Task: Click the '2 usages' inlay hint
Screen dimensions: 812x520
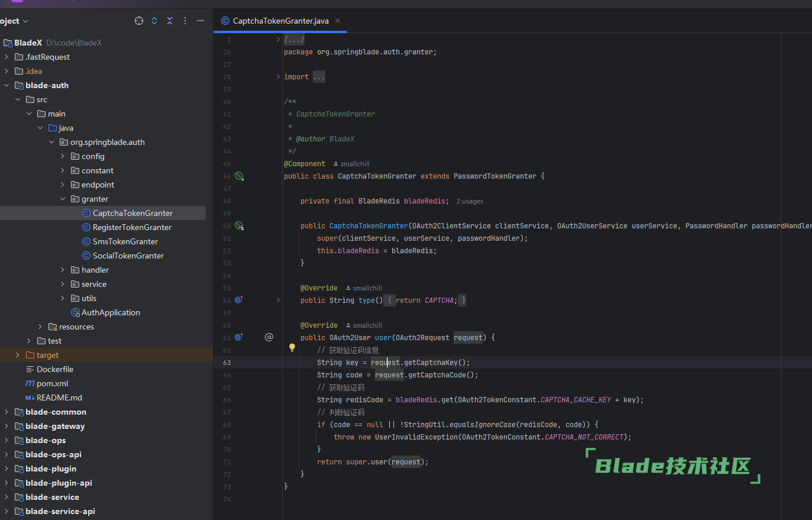Action: pos(470,201)
